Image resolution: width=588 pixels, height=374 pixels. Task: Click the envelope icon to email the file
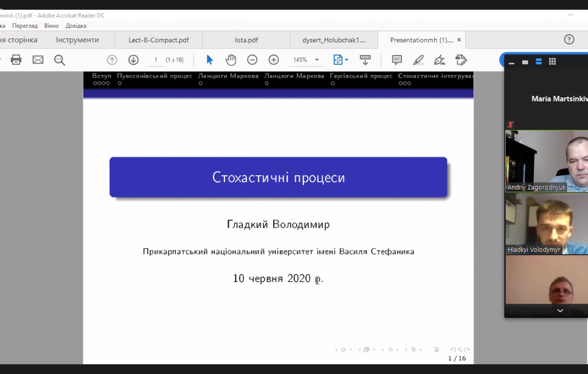coord(38,60)
